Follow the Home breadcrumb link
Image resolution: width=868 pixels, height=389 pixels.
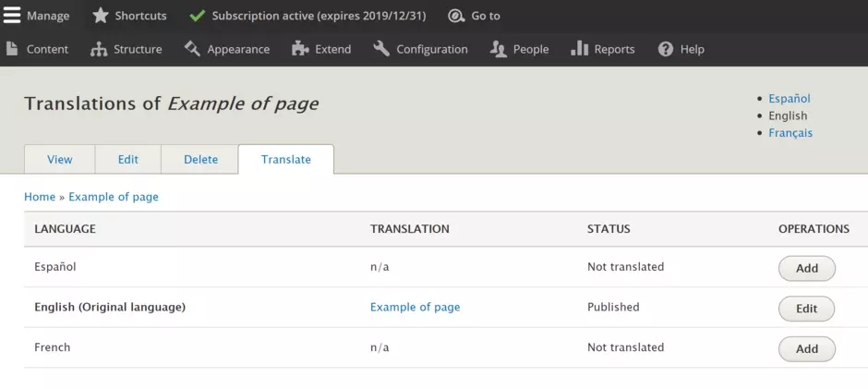click(40, 197)
